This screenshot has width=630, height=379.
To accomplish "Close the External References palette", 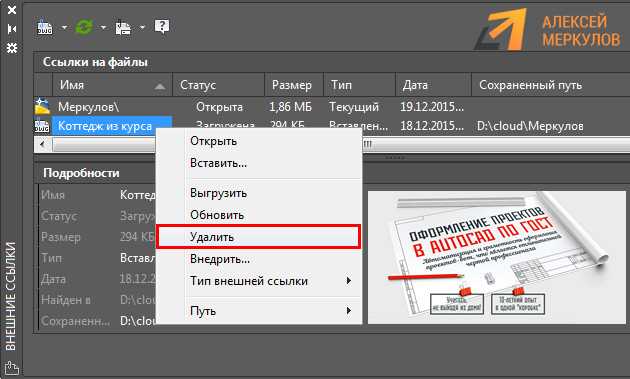I will 12,10.
